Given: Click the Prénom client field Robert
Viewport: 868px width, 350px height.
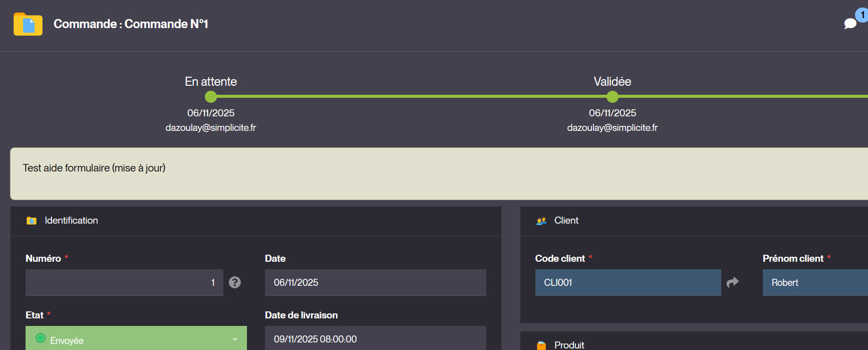Looking at the screenshot, I should coord(815,282).
